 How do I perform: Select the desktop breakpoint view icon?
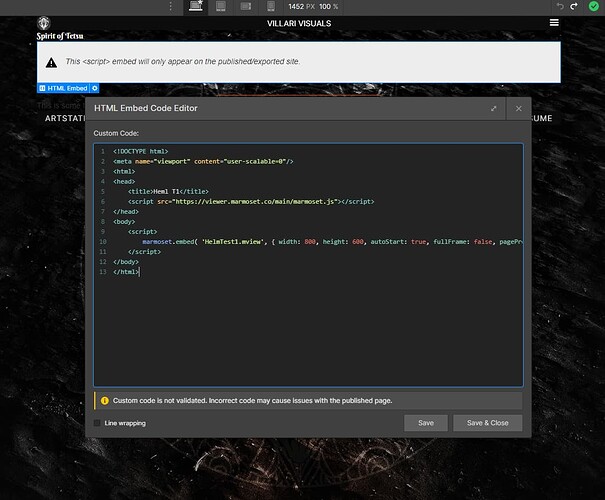[194, 6]
